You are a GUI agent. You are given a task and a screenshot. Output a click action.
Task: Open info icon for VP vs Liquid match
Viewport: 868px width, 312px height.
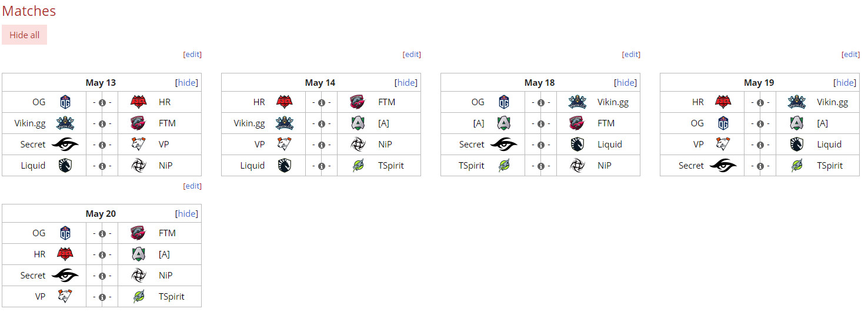click(760, 145)
